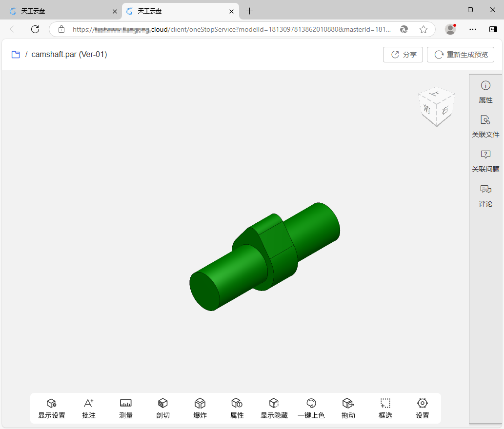Open the 评论 comments panel
This screenshot has width=504, height=429.
tap(485, 196)
